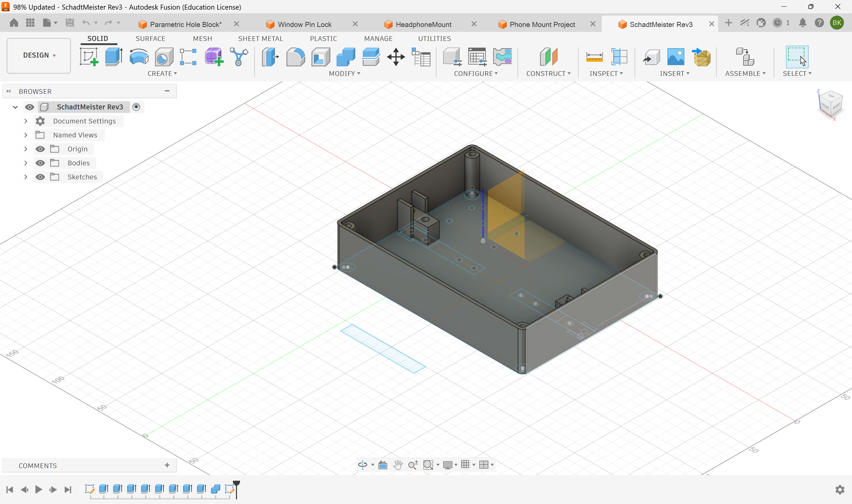Expand the Named Views folder
Viewport: 852px width, 504px height.
pyautogui.click(x=26, y=135)
